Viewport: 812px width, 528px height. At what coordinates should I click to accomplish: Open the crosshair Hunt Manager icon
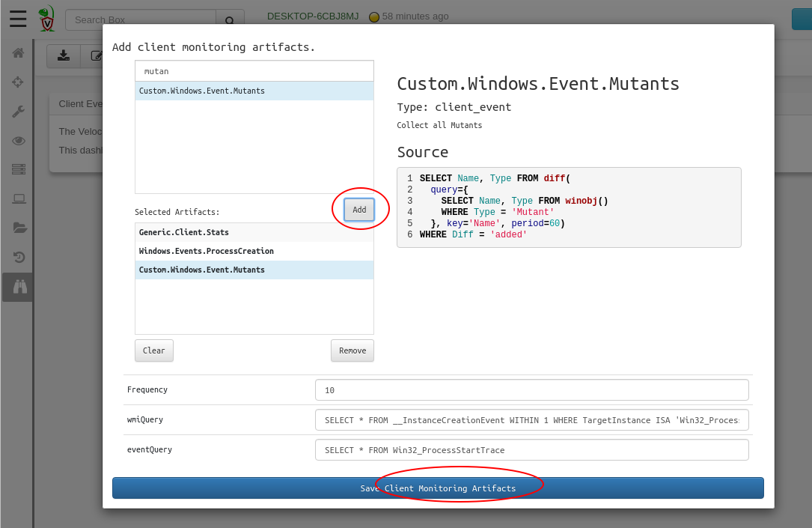point(18,82)
